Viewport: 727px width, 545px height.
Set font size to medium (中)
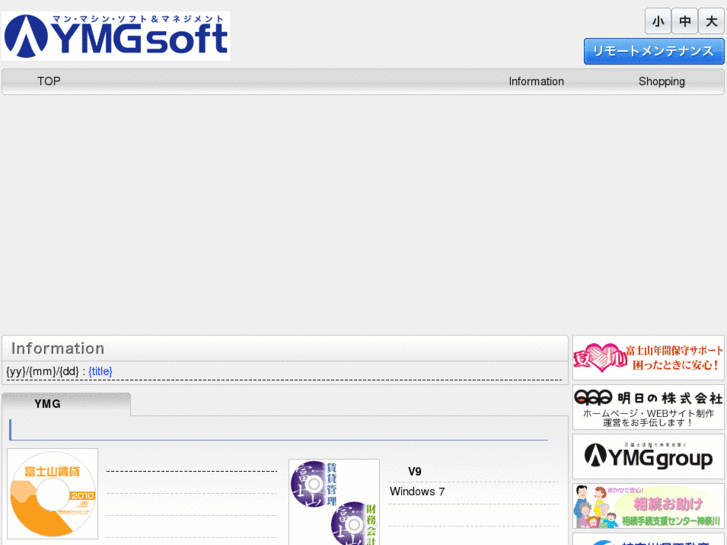point(685,21)
